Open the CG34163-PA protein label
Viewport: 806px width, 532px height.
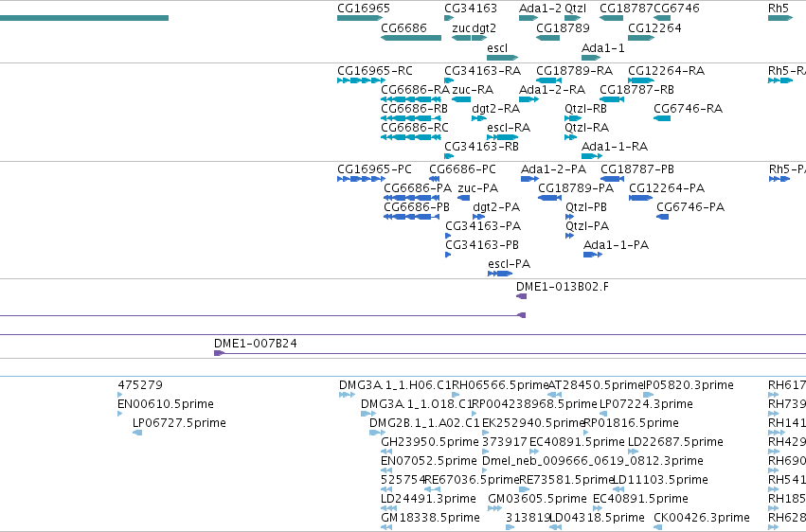tap(483, 226)
